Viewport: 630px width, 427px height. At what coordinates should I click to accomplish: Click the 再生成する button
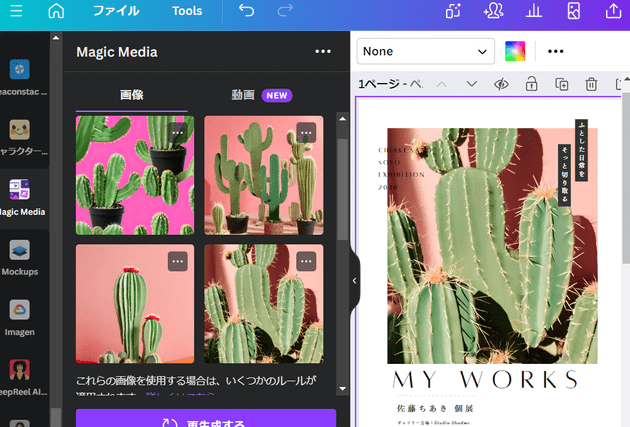click(205, 421)
